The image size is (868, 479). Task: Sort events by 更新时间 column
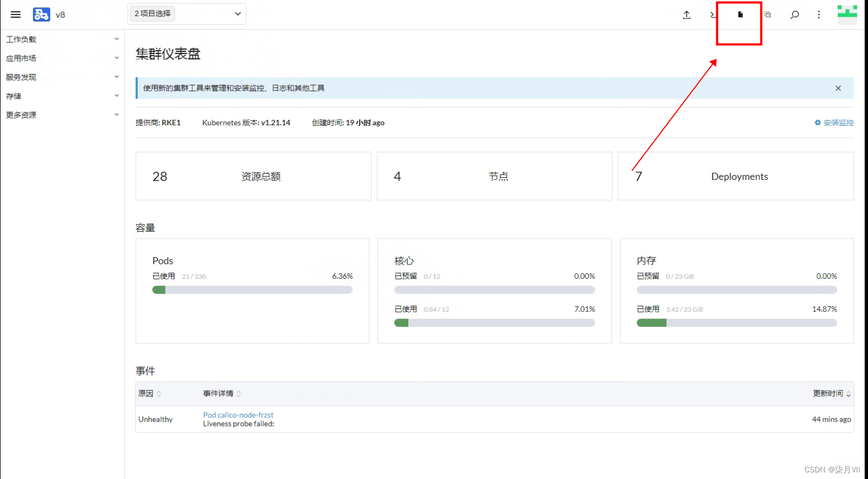832,393
